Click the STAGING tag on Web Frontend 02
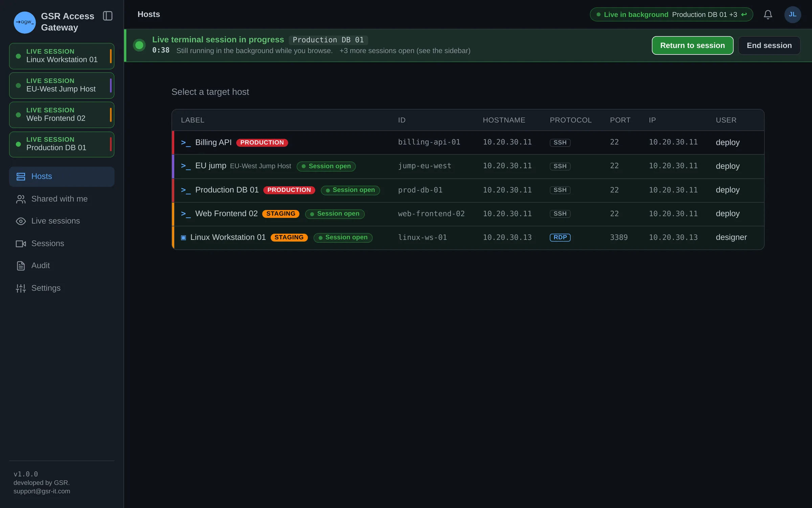Viewport: 812px width, 508px height. coord(281,214)
